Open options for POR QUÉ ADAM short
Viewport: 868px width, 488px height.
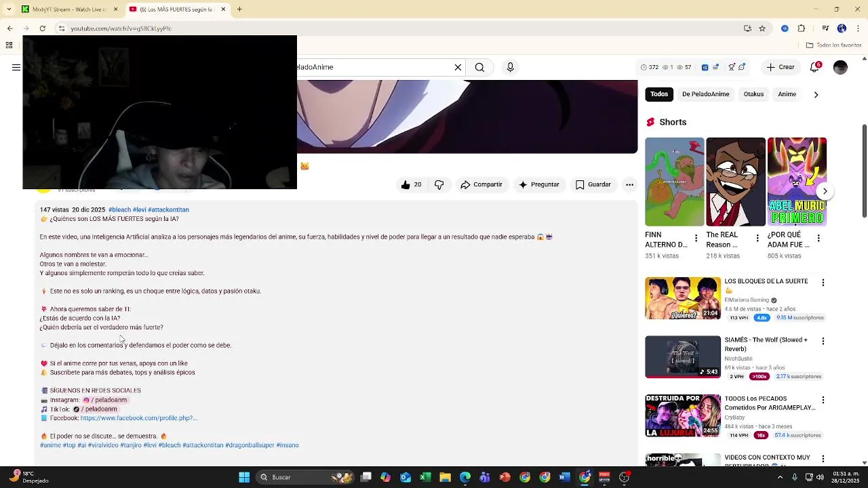pos(818,239)
